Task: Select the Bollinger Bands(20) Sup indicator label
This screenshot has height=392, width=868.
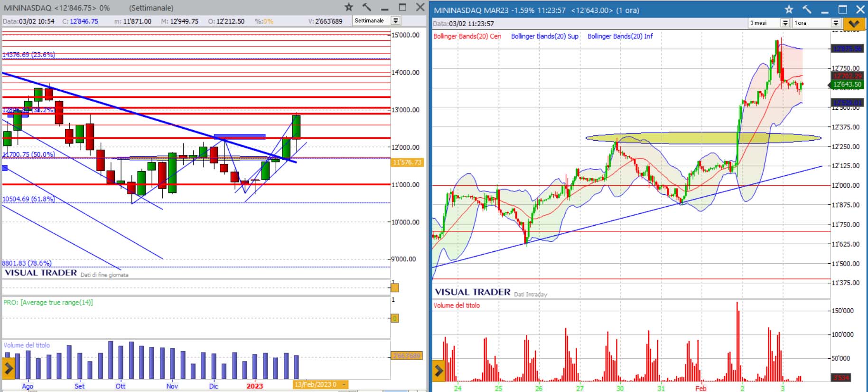Action: (x=545, y=36)
